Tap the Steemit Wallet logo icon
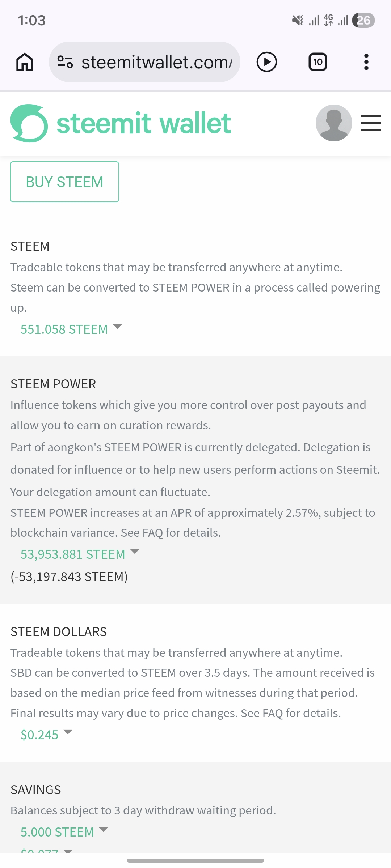 tap(29, 123)
